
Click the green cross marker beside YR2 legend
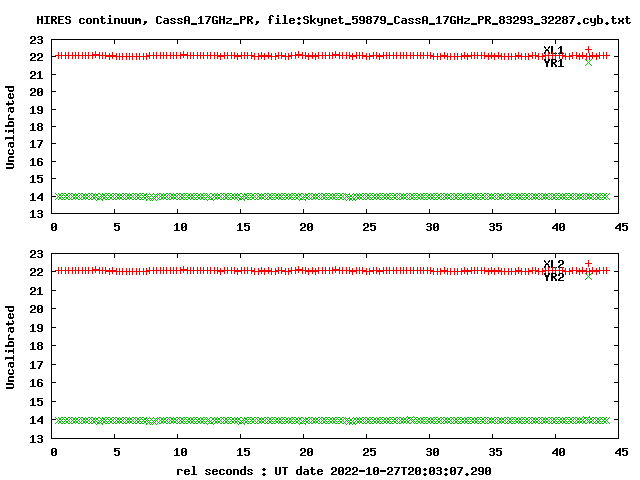(588, 276)
